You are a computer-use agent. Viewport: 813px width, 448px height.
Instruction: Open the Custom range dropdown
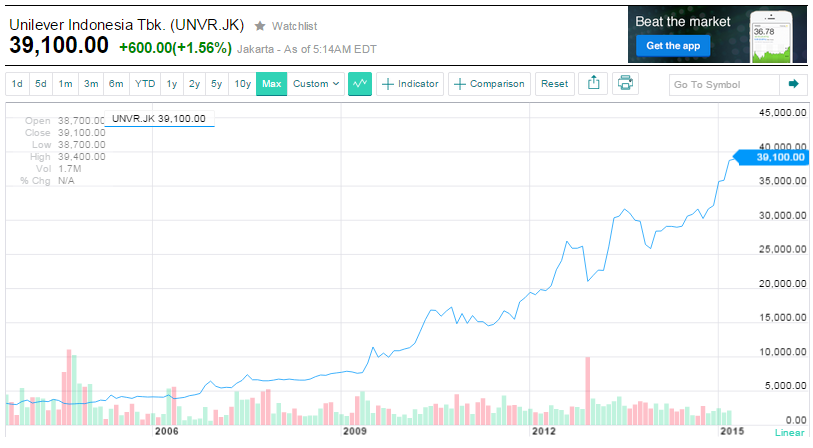click(x=316, y=83)
